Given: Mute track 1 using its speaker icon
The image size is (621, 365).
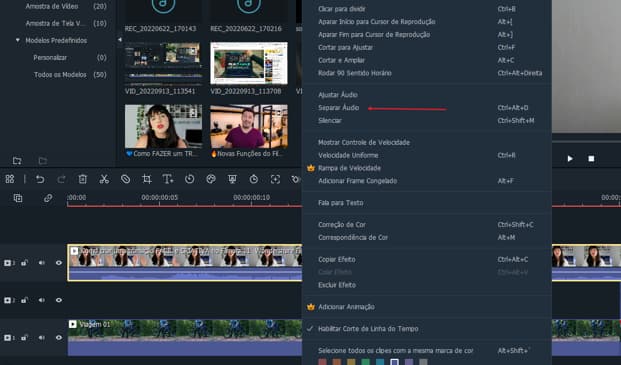Looking at the screenshot, I should 42,338.
